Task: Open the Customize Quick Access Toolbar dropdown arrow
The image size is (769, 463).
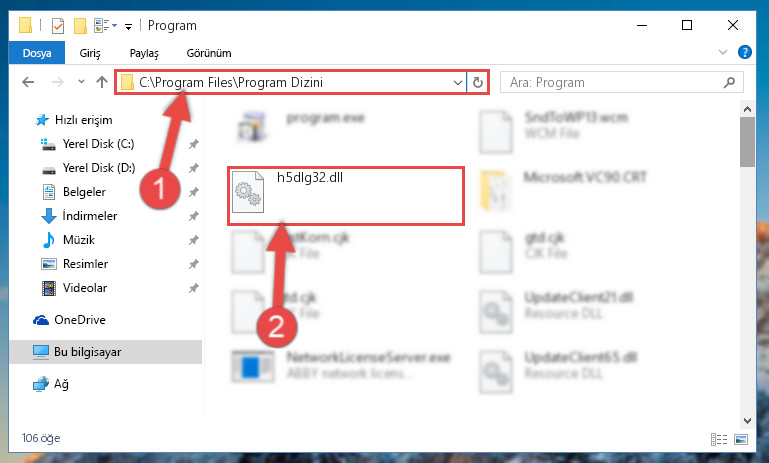Action: pyautogui.click(x=128, y=26)
